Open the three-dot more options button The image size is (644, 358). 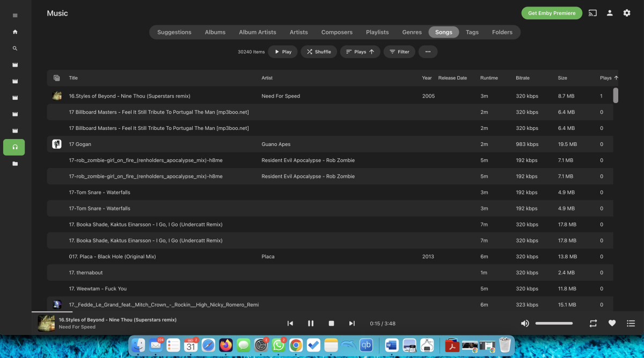click(x=428, y=52)
